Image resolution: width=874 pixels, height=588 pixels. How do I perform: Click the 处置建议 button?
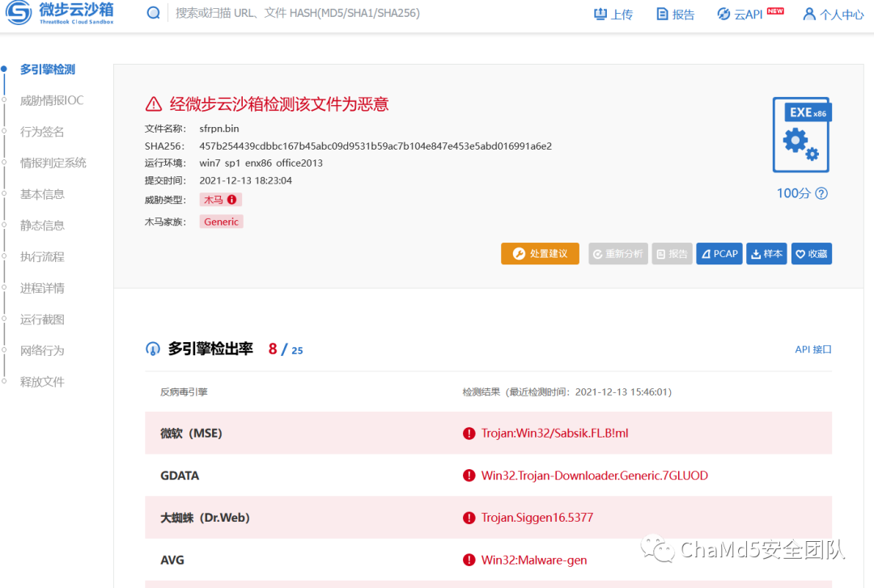[x=540, y=254]
